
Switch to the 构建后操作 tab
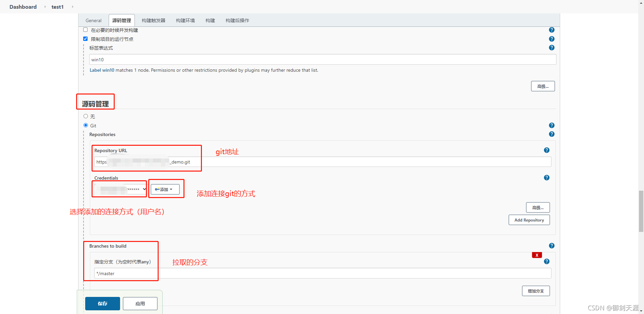point(237,20)
